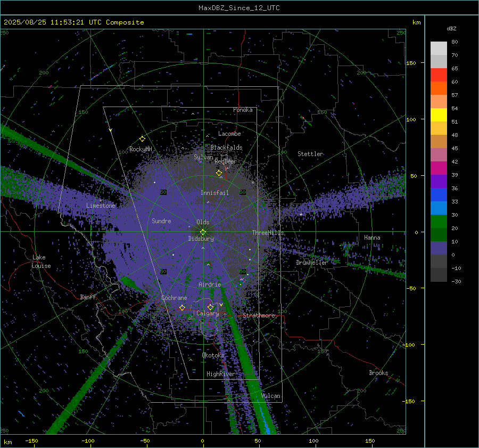Click the yellow diamond marker above Calgary label
Viewport: 479px width, 448px height.
coord(210,307)
